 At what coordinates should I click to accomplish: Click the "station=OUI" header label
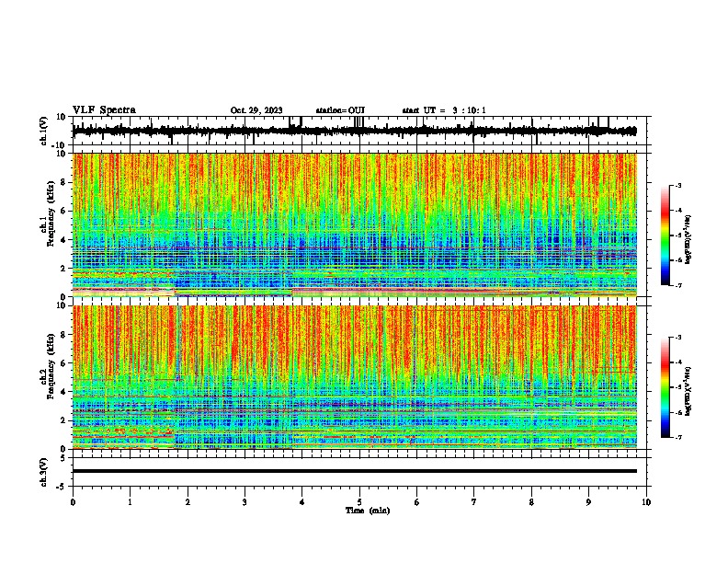[340, 110]
